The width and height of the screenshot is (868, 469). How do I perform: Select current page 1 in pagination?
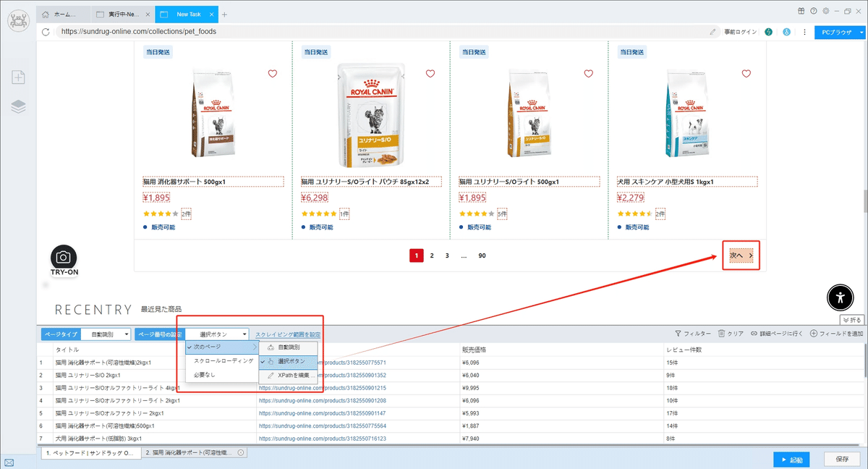click(x=417, y=255)
